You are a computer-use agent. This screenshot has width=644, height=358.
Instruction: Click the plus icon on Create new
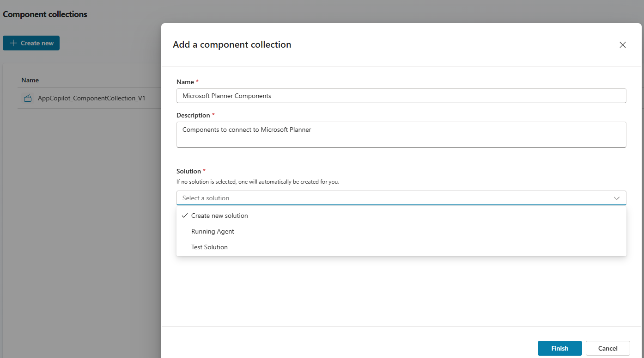(x=13, y=43)
